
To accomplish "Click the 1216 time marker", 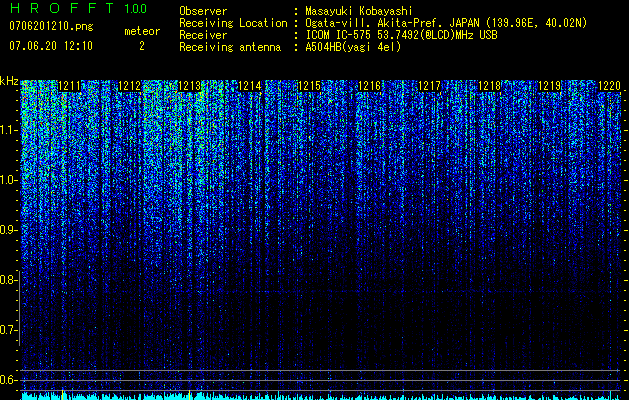I will coord(369,86).
